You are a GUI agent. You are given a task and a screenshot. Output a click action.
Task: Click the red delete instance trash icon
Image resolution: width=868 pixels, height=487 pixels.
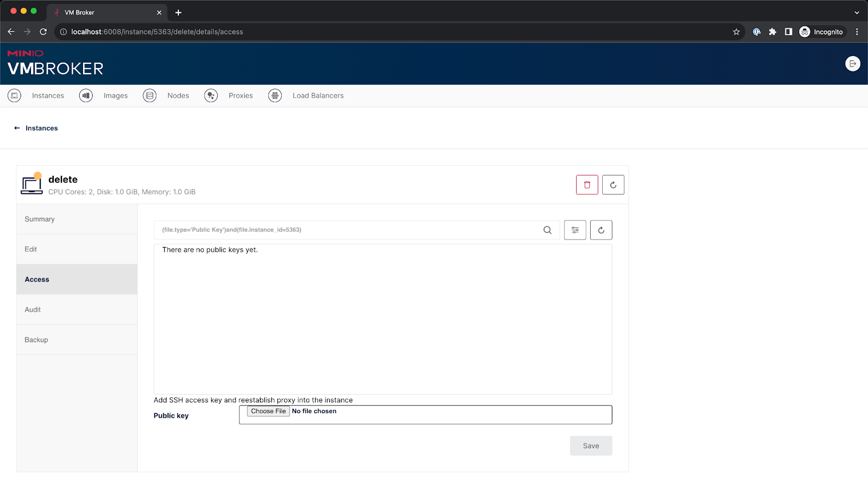(x=587, y=185)
